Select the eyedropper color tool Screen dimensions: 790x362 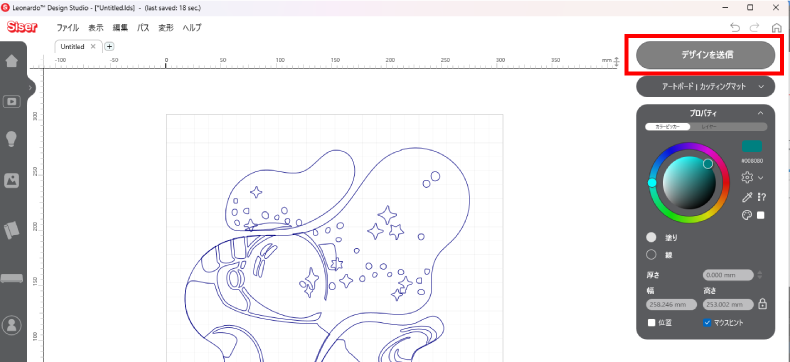coord(747,197)
